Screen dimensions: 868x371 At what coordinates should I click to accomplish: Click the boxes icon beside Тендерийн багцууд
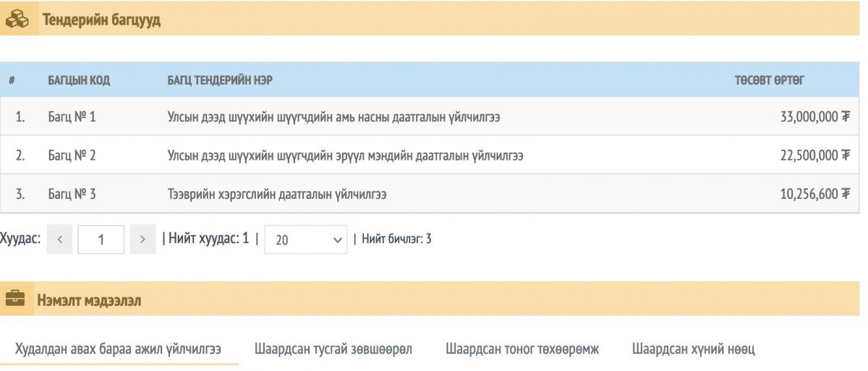pyautogui.click(x=17, y=20)
